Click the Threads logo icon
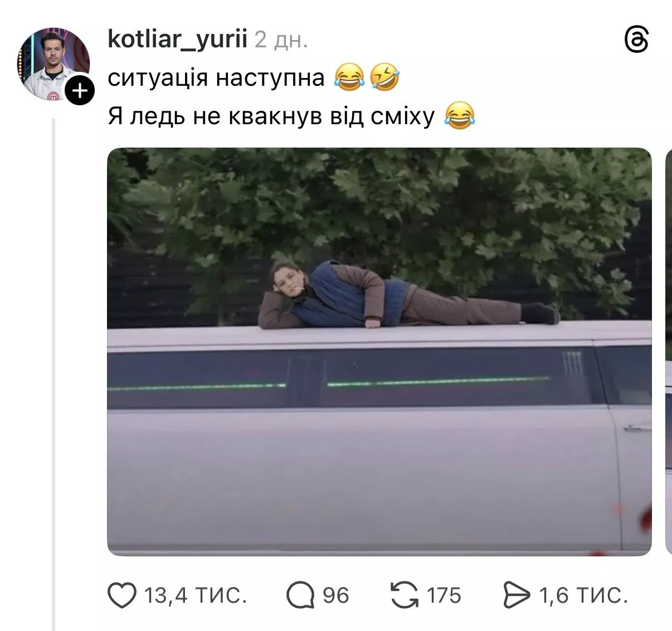This screenshot has width=672, height=631. [636, 41]
